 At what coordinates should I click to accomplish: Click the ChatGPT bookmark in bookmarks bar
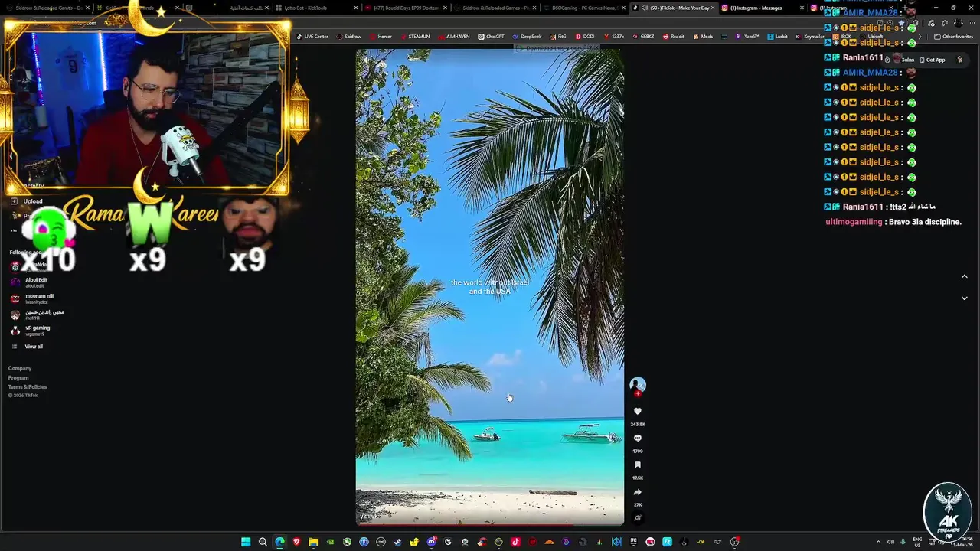(x=491, y=37)
